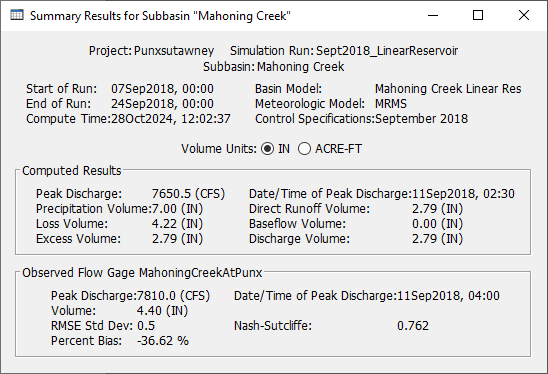
Task: Click the Loss Volume 4.22 IN value
Action: point(177,224)
